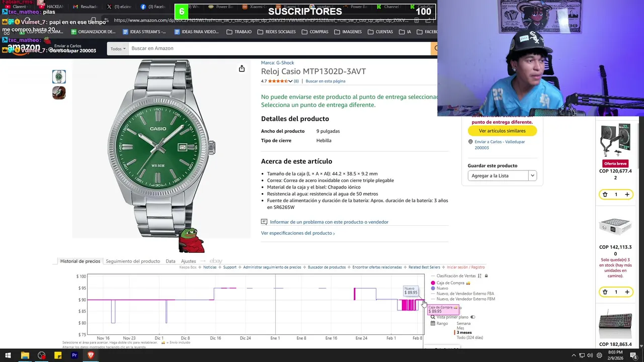Switch to Historial de precios tab
The width and height of the screenshot is (644, 362).
(x=80, y=261)
